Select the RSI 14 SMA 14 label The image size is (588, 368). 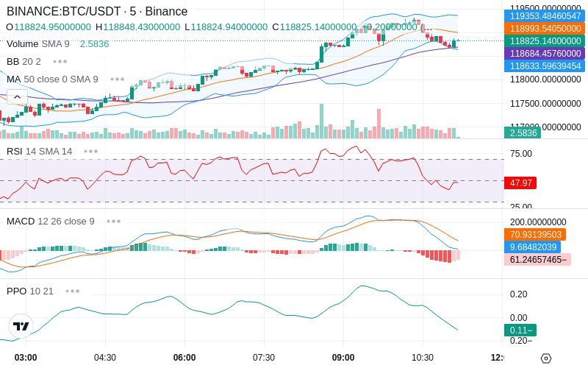coord(40,152)
